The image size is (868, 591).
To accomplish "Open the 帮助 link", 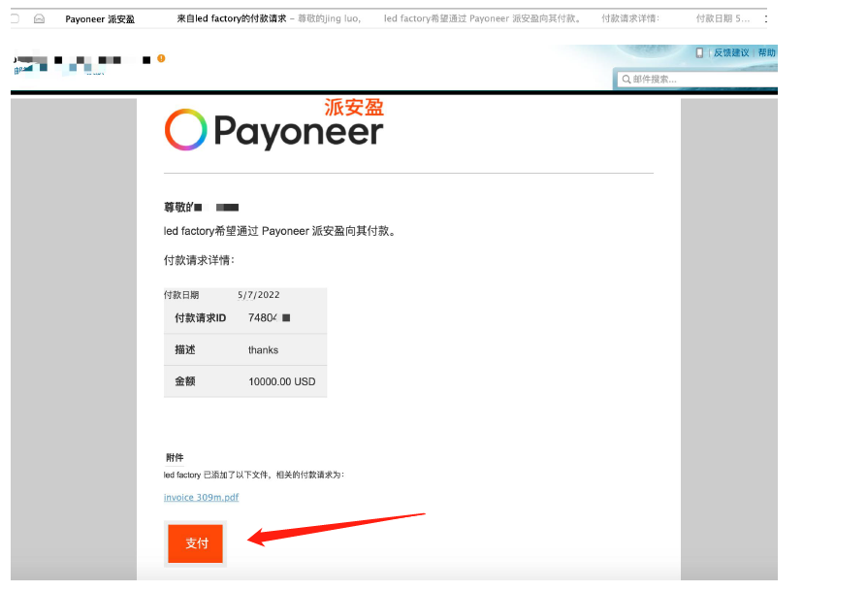I will (x=767, y=52).
